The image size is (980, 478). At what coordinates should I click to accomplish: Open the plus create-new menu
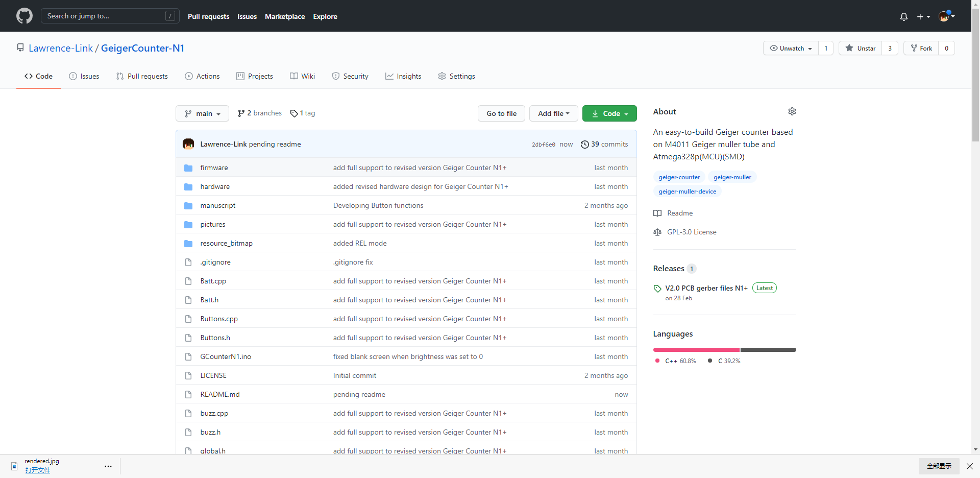[x=923, y=16]
